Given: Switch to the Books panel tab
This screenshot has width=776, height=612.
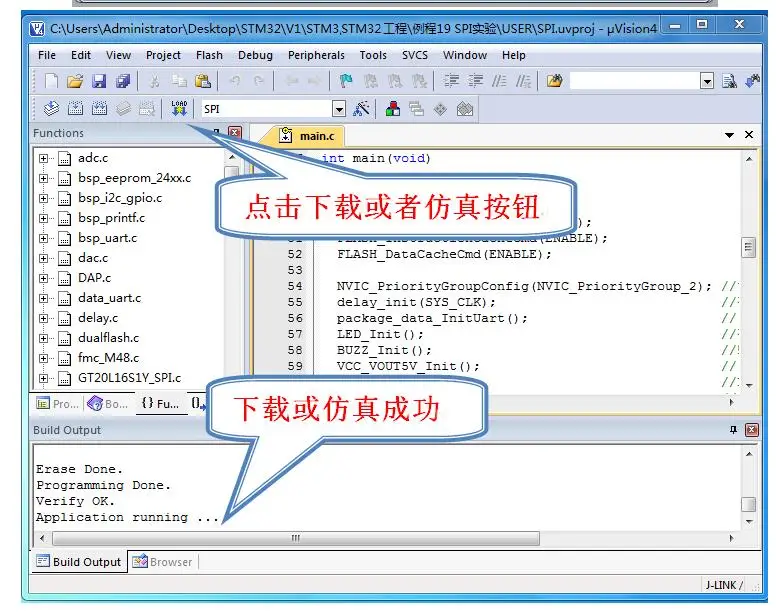Looking at the screenshot, I should click(108, 404).
